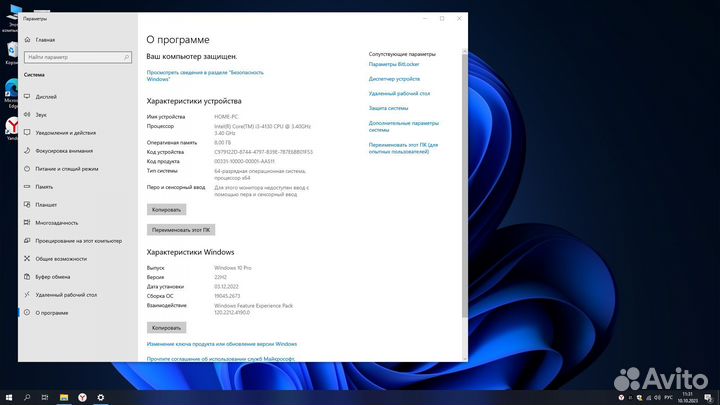This screenshot has height=405, width=720.
Task: Click the Копировать button under device specifications
Action: click(x=166, y=210)
